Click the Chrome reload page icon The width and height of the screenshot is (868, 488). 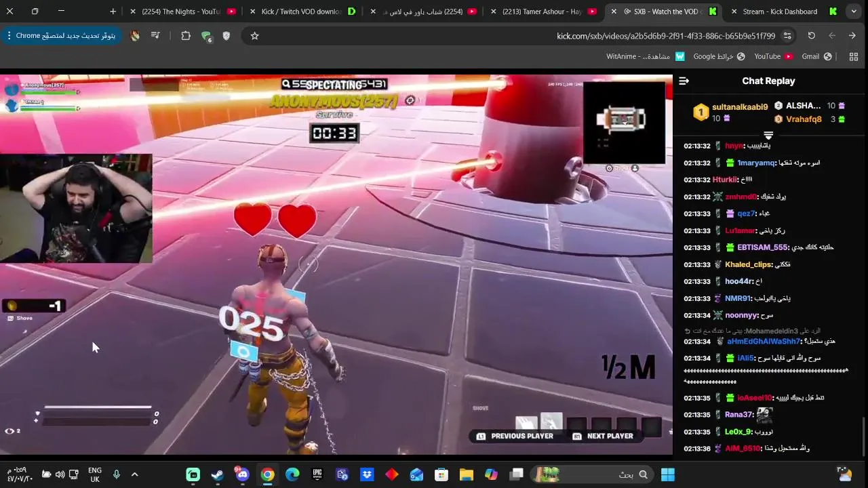[811, 36]
